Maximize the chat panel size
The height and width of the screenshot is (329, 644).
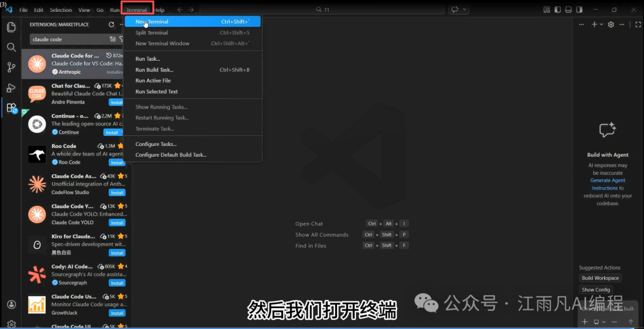tap(638, 24)
